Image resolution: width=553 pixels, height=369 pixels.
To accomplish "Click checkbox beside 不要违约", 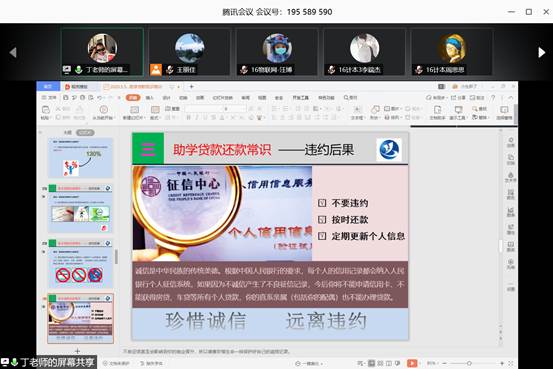I will [x=322, y=203].
